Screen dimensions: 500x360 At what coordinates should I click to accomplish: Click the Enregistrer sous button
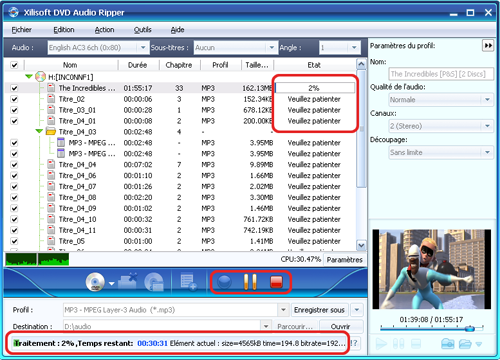point(319,310)
